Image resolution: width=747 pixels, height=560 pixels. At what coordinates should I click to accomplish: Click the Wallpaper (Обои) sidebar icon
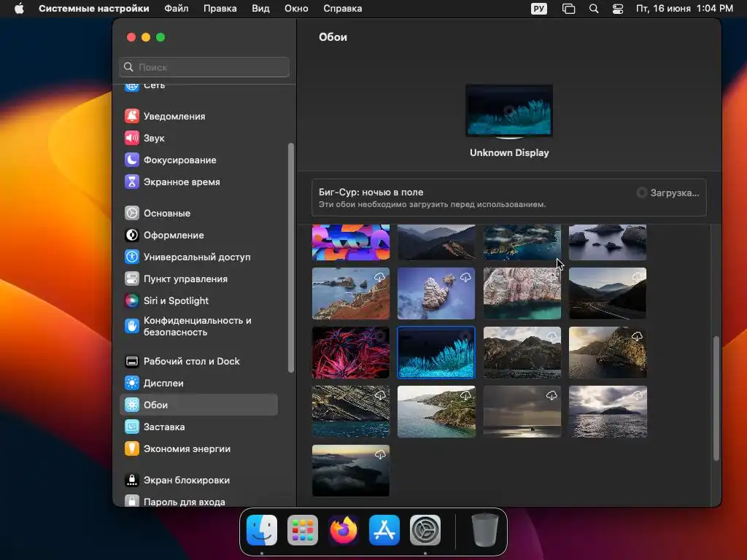(132, 405)
